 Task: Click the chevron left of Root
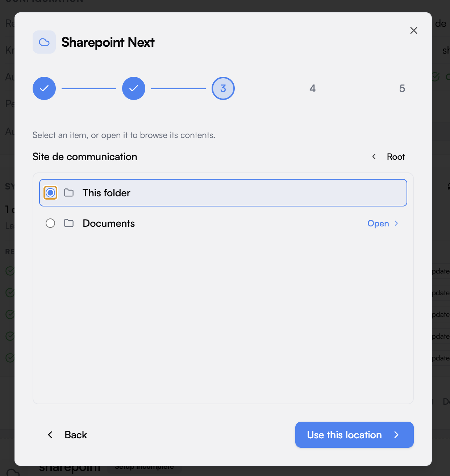coord(374,156)
